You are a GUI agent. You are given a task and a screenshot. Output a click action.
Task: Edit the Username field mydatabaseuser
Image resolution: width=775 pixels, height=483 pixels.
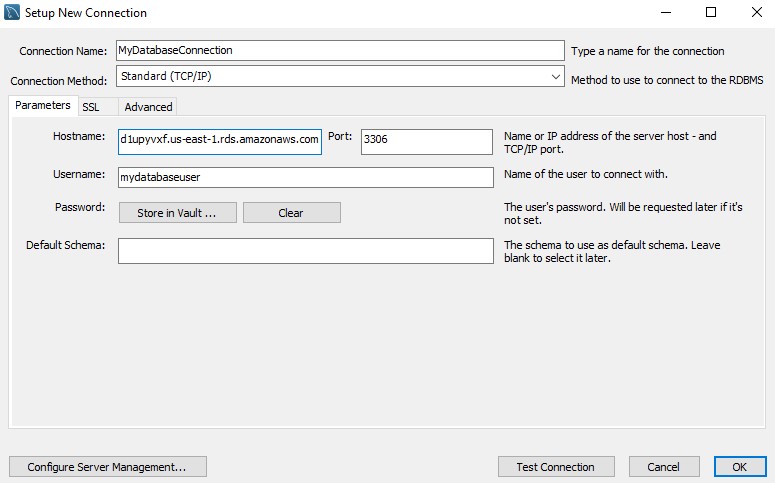tap(305, 177)
